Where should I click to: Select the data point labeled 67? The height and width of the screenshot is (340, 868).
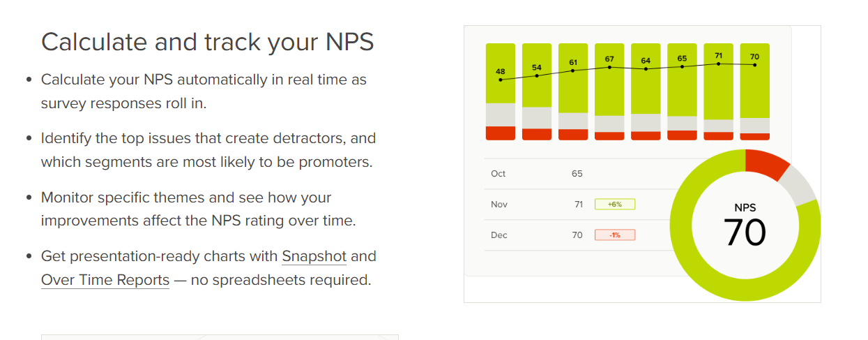click(x=609, y=67)
